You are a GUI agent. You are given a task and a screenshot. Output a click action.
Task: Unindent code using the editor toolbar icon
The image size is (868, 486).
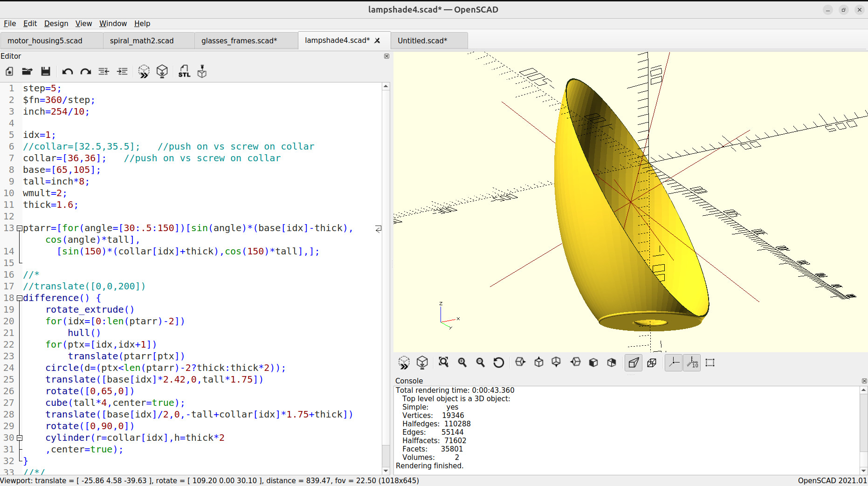[103, 71]
